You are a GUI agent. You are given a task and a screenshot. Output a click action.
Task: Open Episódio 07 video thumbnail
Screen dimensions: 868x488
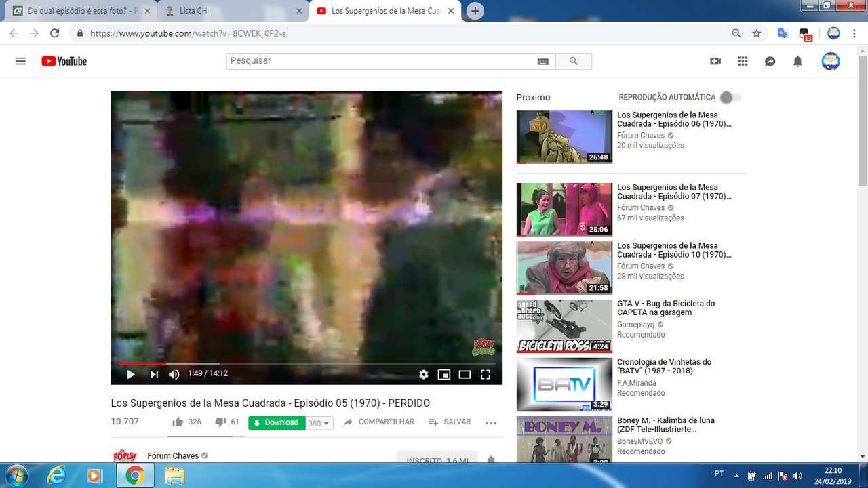point(564,209)
